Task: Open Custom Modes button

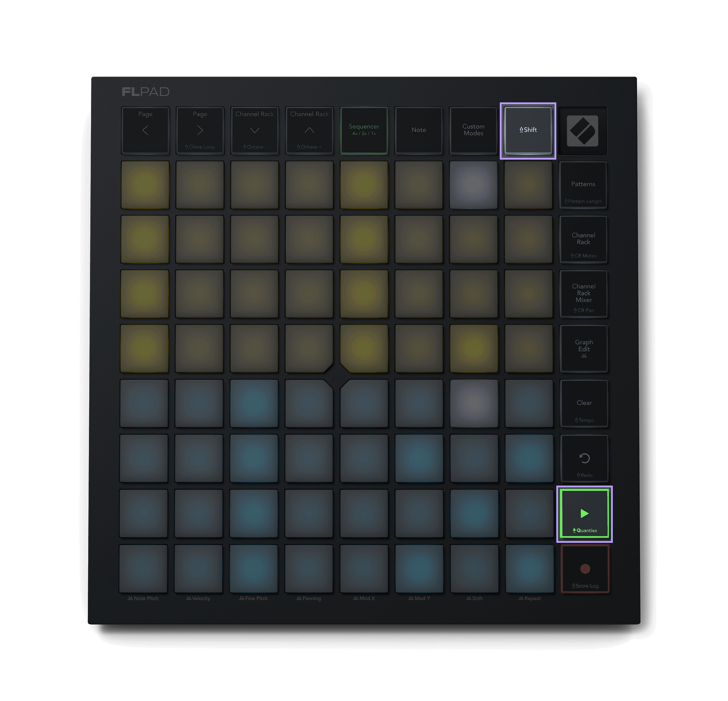Action: [473, 130]
